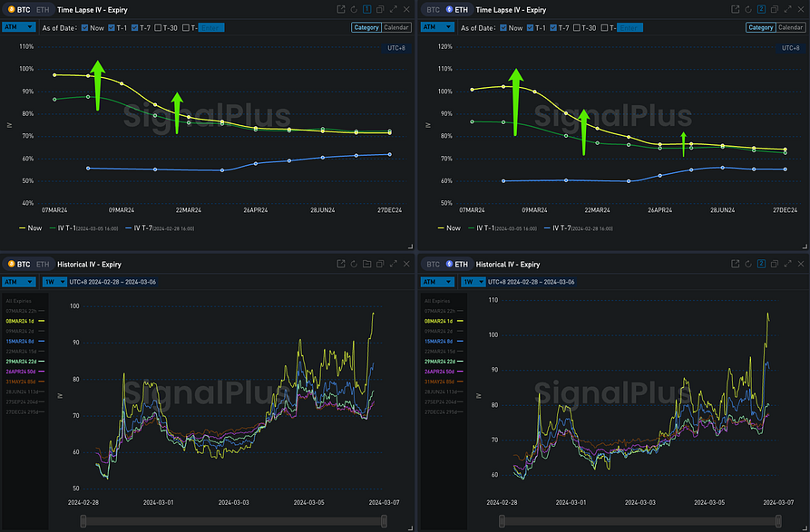Select Calendar view in BTC Time Lapse panel
The image size is (810, 532).
395,28
